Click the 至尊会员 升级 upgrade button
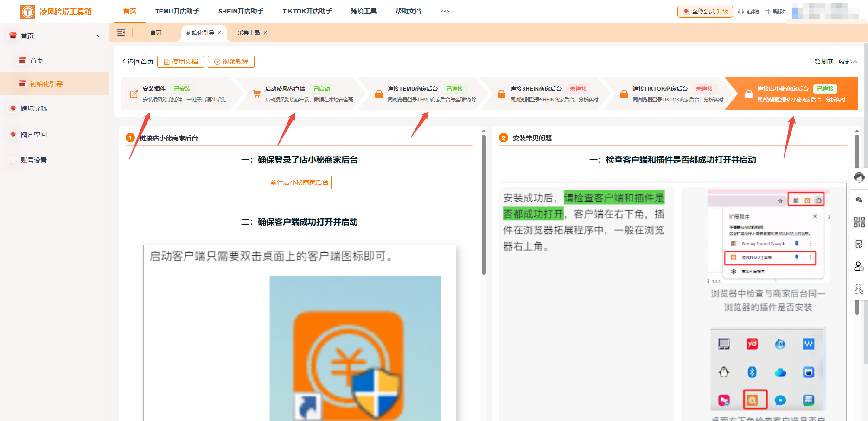 coord(705,11)
